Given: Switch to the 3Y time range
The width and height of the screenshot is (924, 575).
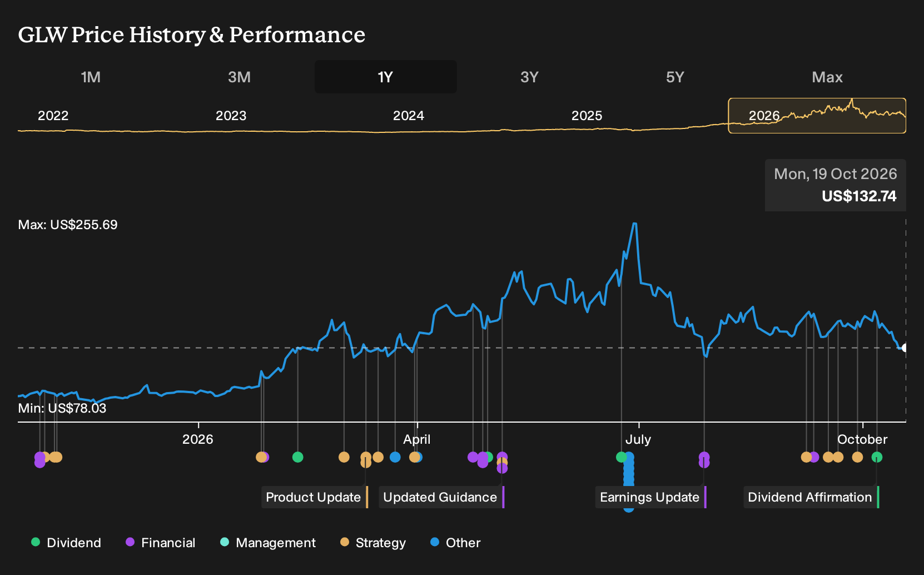Looking at the screenshot, I should pyautogui.click(x=529, y=77).
